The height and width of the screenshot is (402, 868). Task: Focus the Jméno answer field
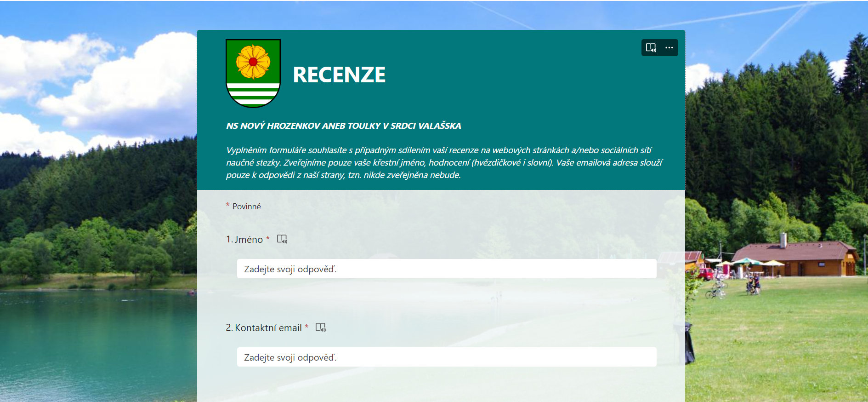coord(446,269)
